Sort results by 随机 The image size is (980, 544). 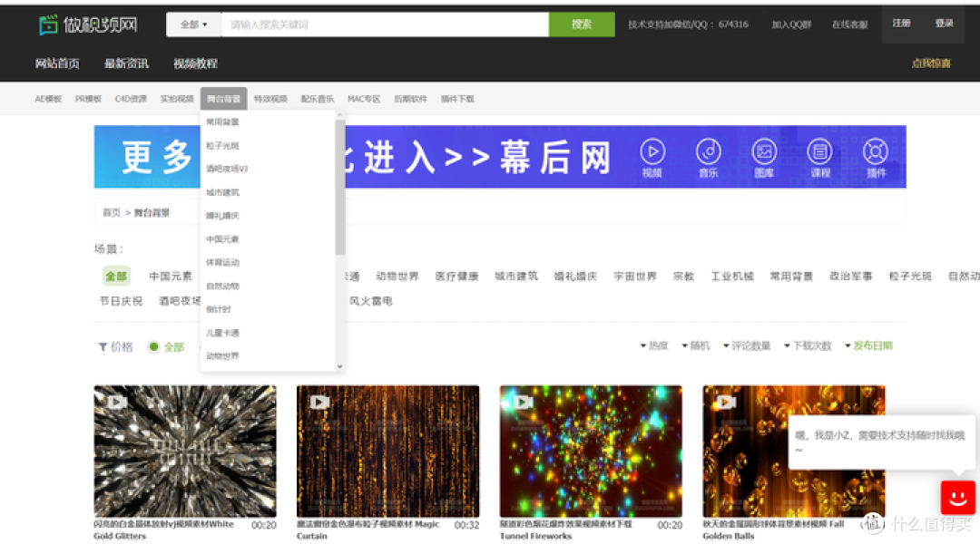point(696,345)
